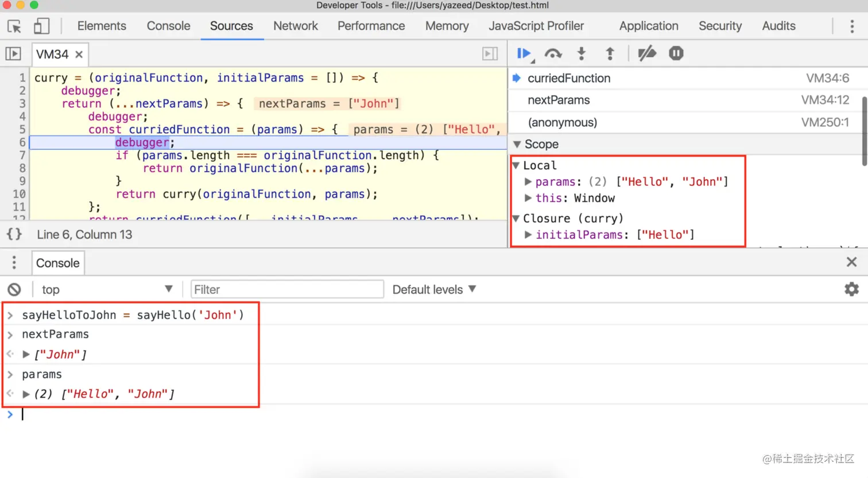Viewport: 868px width, 478px height.
Task: Select the inspect element cursor icon
Action: 14,26
